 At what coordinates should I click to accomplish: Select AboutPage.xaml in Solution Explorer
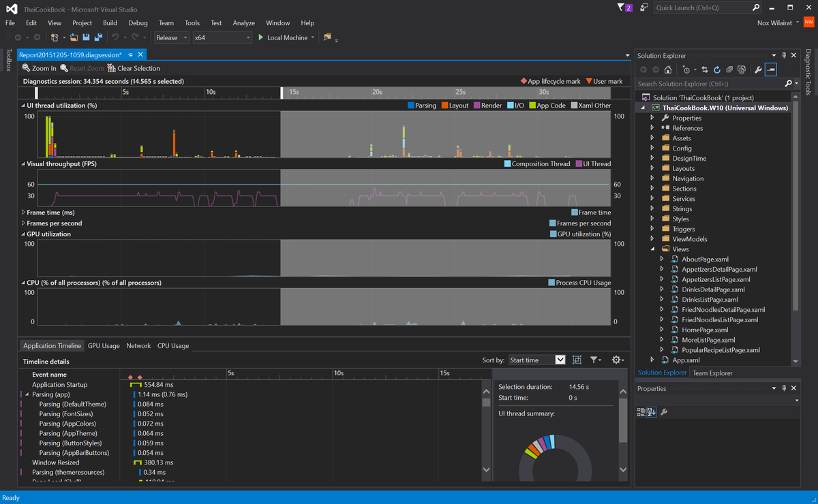click(x=705, y=259)
